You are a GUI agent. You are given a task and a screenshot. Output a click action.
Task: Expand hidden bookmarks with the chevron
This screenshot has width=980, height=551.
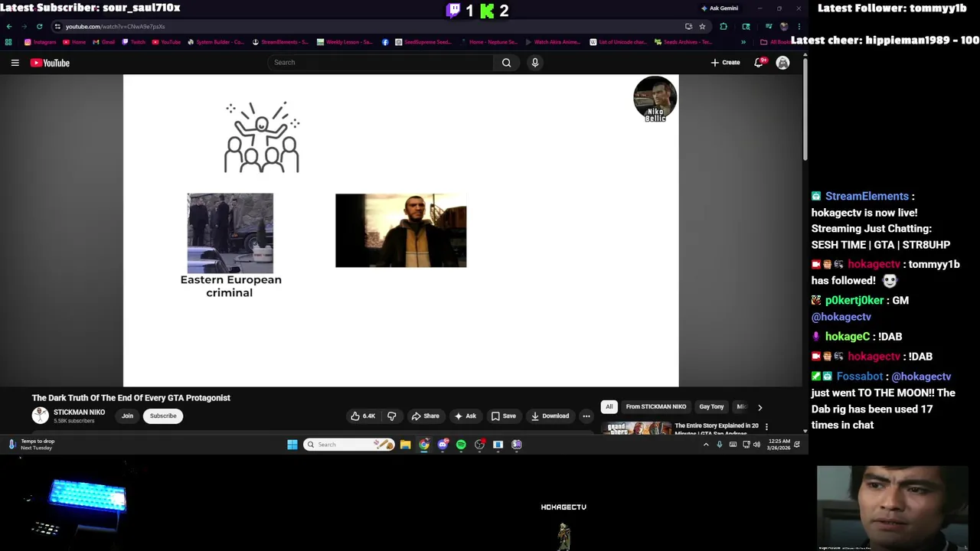click(x=743, y=42)
